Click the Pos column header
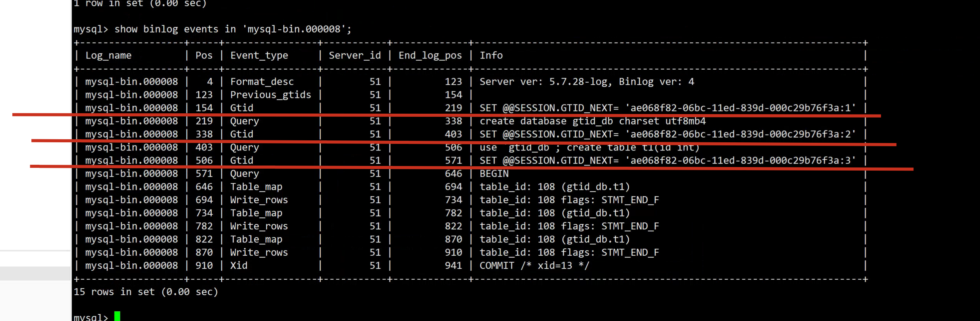The height and width of the screenshot is (321, 980). (204, 56)
